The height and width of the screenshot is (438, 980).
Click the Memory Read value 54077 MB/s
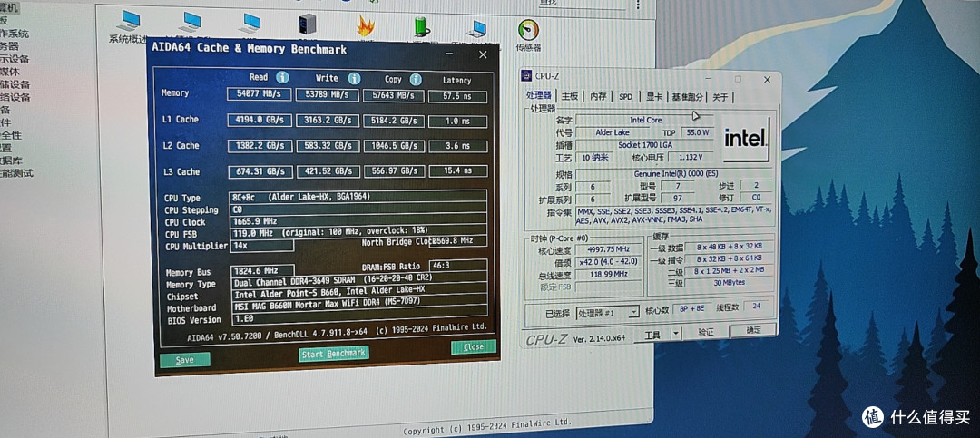click(260, 93)
